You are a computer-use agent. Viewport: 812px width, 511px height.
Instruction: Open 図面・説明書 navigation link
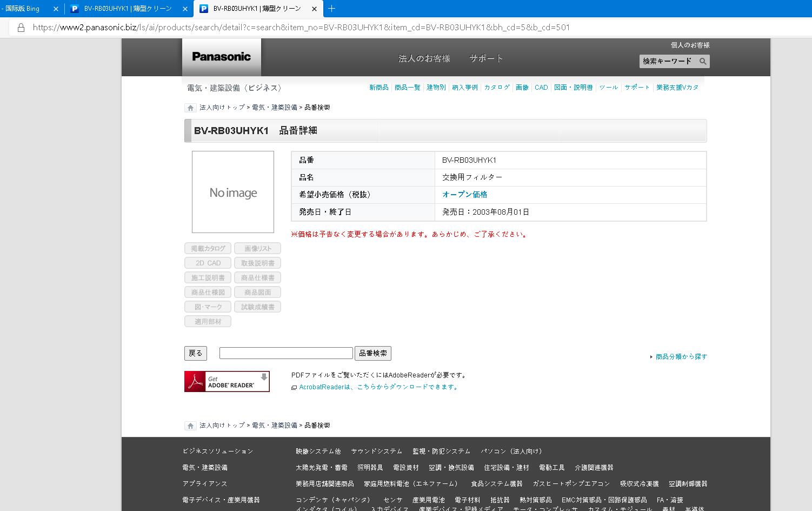pyautogui.click(x=574, y=88)
